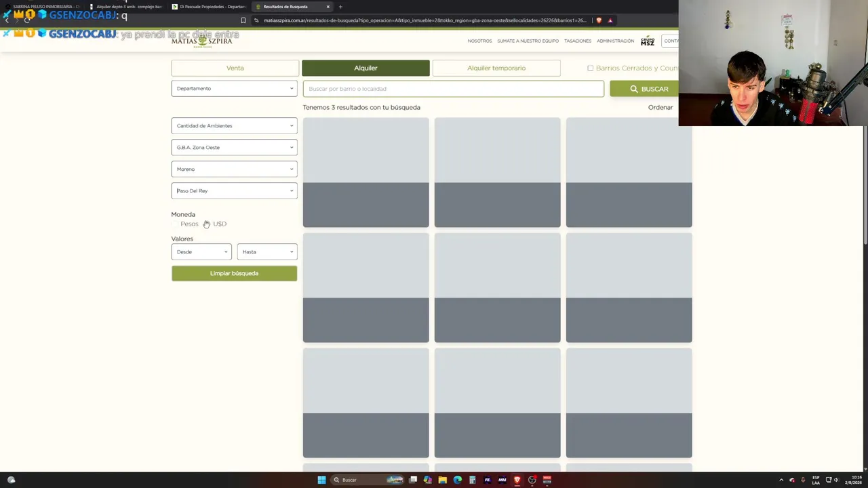Select the Alquiler tab
The width and height of the screenshot is (868, 488).
pyautogui.click(x=366, y=68)
